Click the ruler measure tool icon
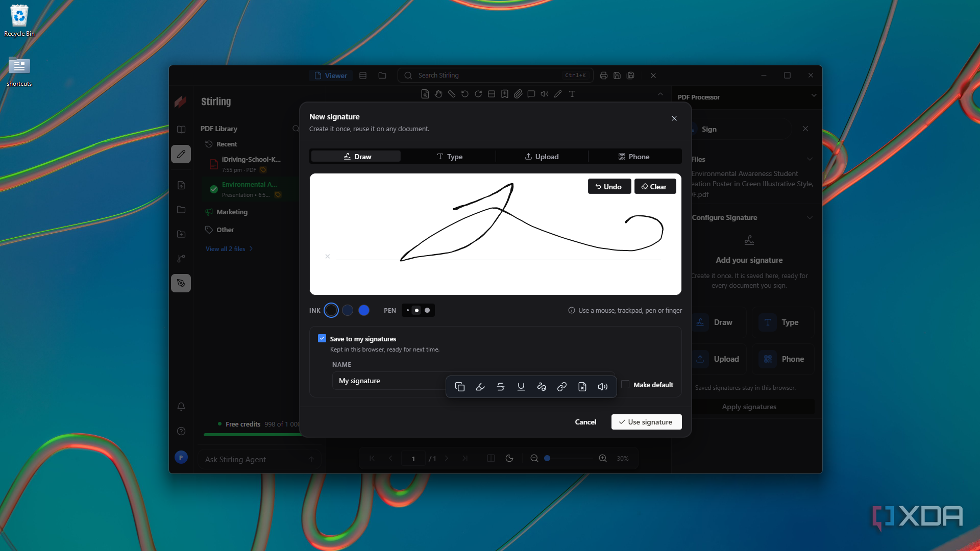 tap(452, 94)
